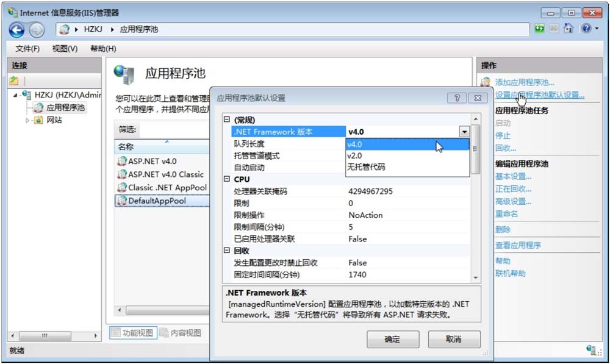
Task: Click 删除 action link
Action: tap(503, 229)
